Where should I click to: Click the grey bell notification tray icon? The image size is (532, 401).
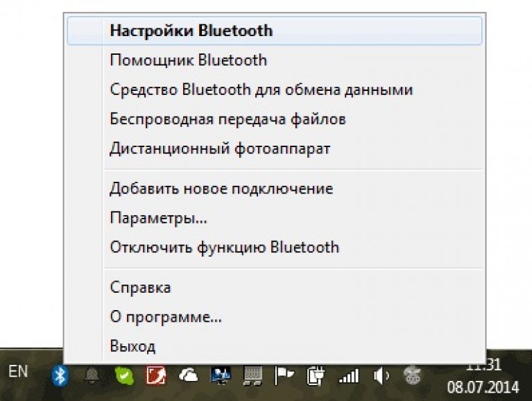point(92,375)
